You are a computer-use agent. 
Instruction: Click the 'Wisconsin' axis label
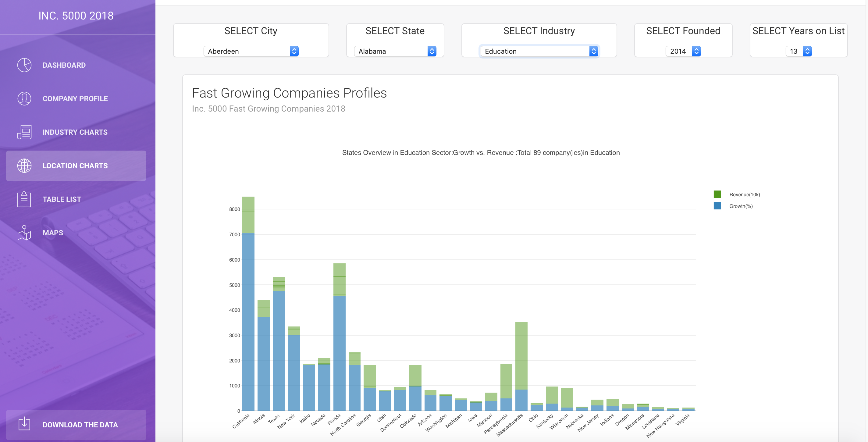[x=559, y=422]
